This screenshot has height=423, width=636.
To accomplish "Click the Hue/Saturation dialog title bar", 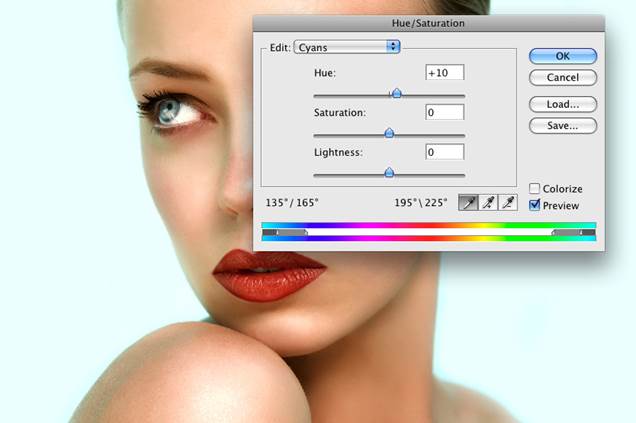I will (428, 23).
